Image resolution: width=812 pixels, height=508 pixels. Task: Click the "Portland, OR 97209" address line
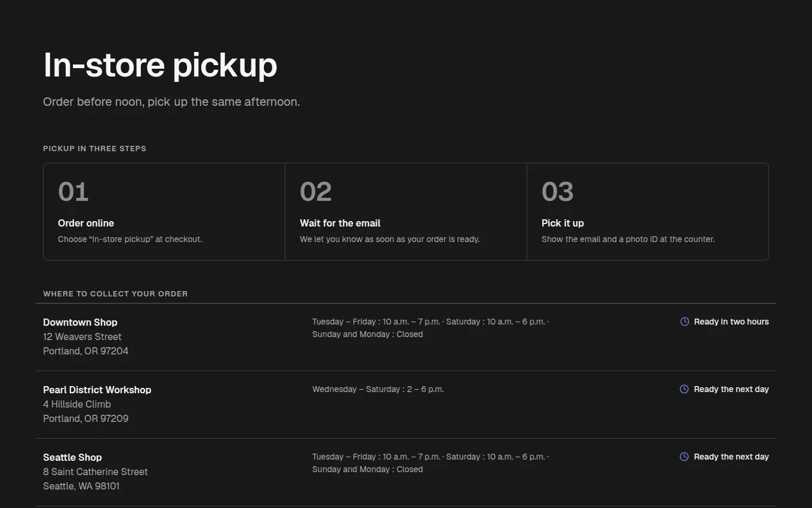pyautogui.click(x=85, y=418)
